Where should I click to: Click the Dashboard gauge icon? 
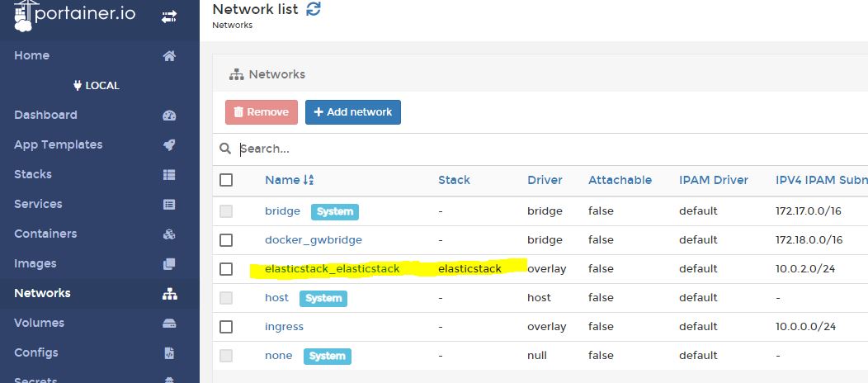point(169,116)
